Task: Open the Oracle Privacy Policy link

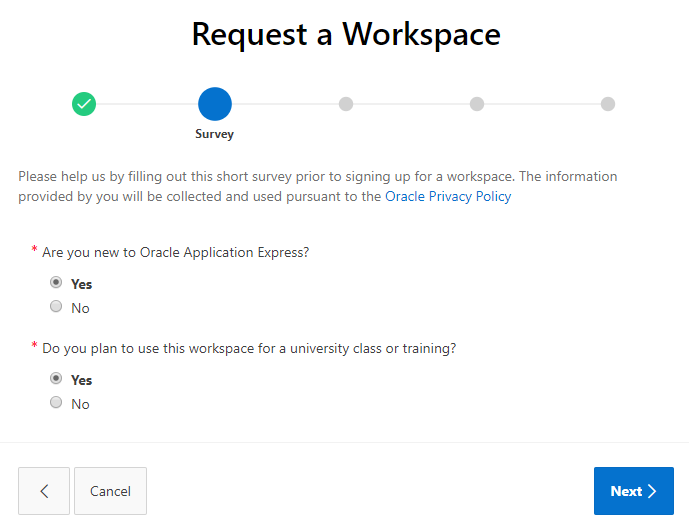Action: click(448, 197)
